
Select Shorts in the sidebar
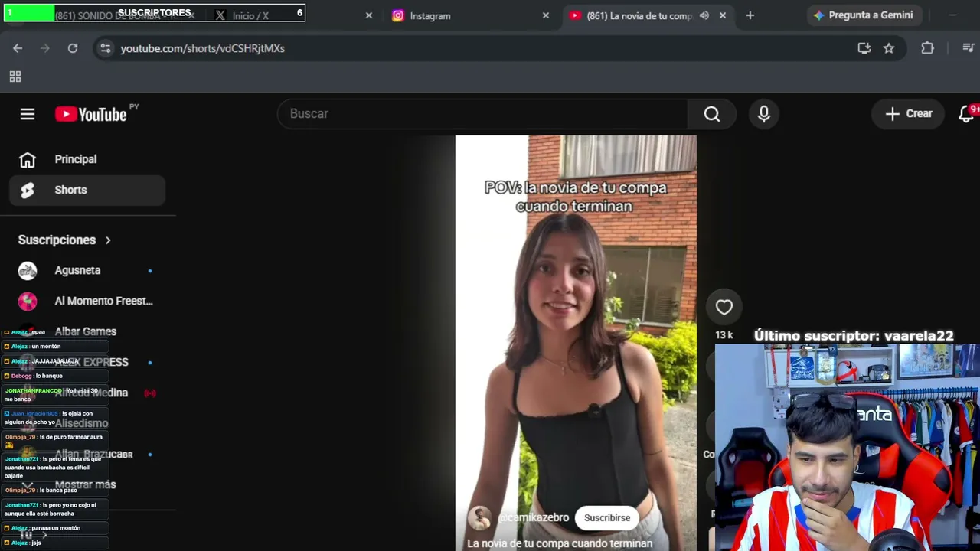pos(87,190)
